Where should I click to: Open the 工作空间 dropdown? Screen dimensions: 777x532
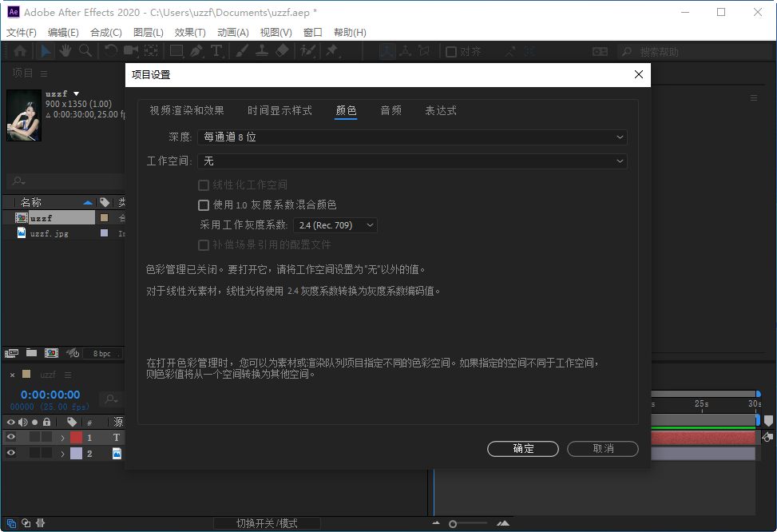click(x=412, y=161)
